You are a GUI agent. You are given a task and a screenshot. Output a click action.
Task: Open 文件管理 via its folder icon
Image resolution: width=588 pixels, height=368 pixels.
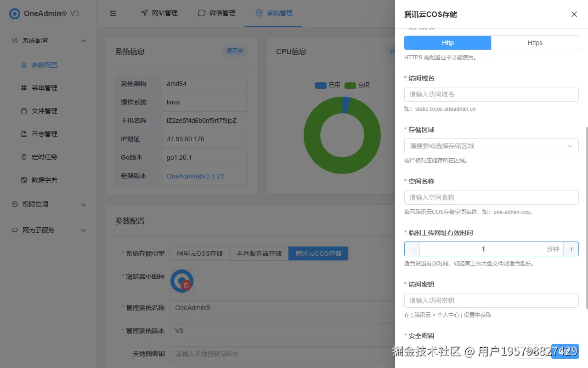(x=24, y=111)
